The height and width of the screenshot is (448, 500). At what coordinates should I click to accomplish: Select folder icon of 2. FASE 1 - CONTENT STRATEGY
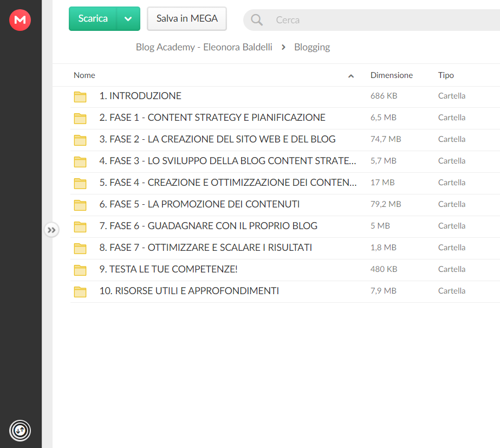(80, 118)
